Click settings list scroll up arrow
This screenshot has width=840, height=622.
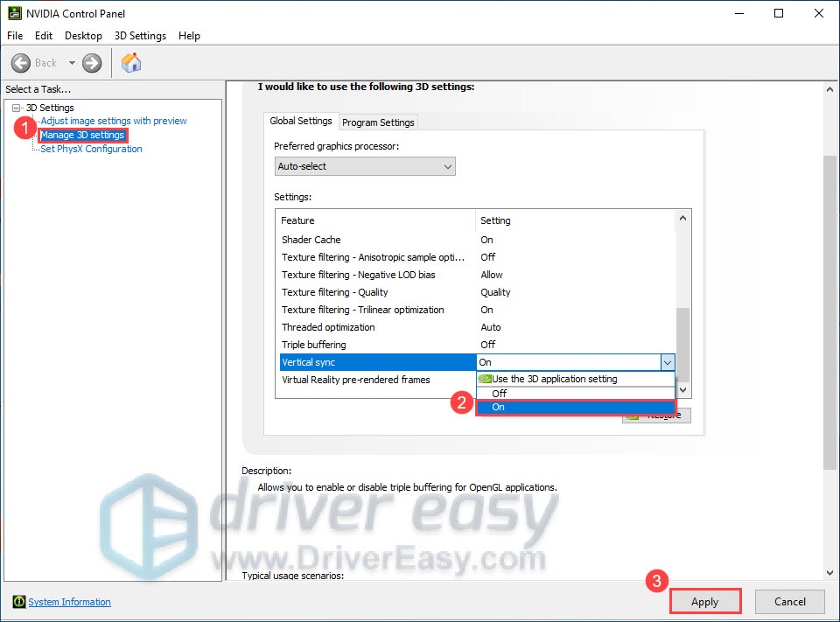(682, 218)
